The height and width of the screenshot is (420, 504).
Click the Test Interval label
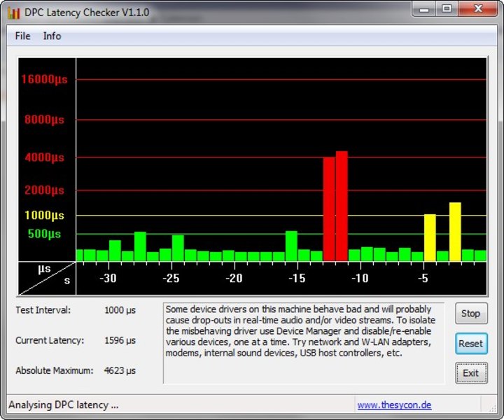pos(43,310)
